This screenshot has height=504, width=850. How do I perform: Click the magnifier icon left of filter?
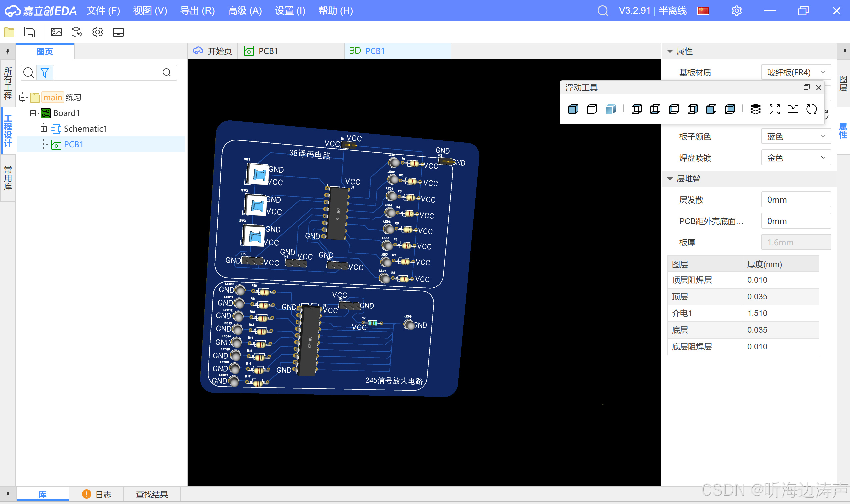[x=29, y=73]
